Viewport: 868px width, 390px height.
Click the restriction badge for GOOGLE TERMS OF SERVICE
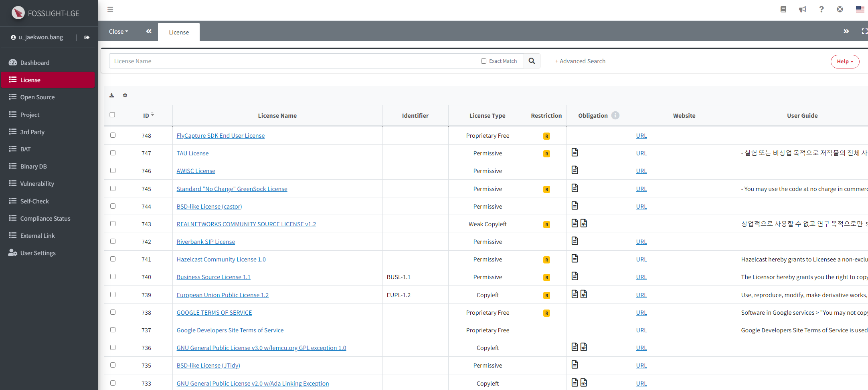[x=546, y=313]
